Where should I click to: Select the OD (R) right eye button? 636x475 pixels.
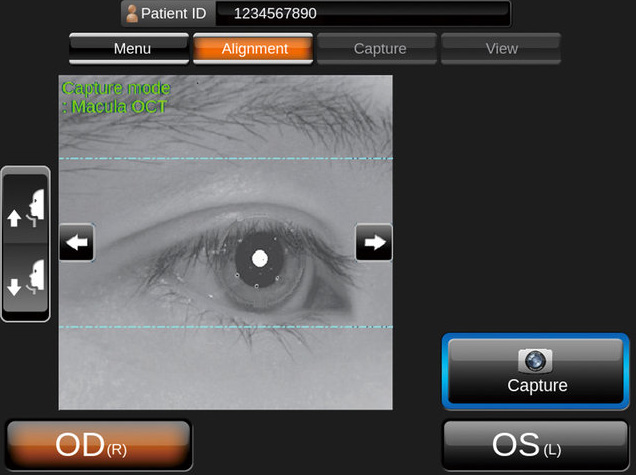click(x=98, y=445)
